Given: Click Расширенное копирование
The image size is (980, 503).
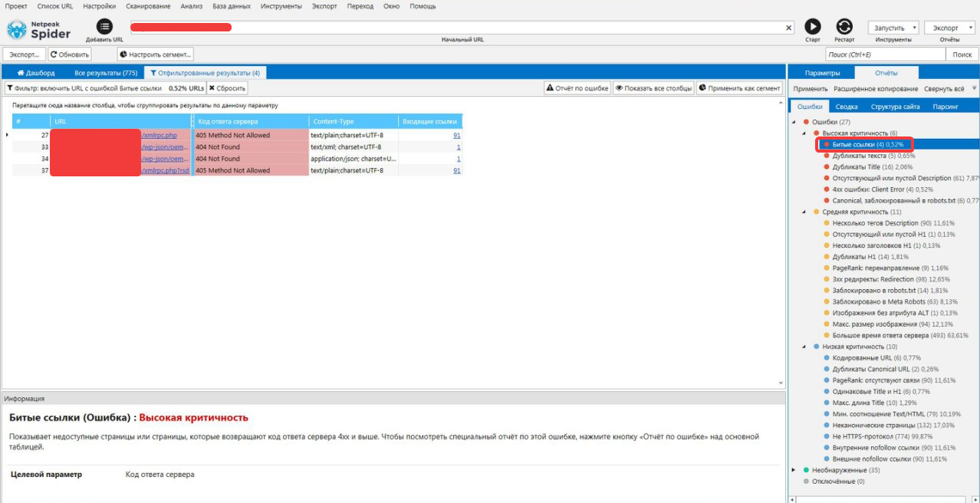Looking at the screenshot, I should (x=875, y=89).
